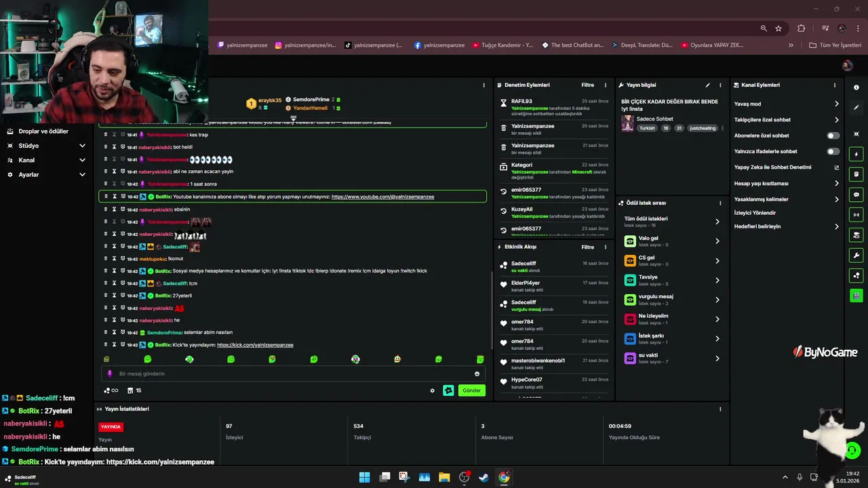Screen dimensions: 868x488
Task: Open su vakti reward requests row
Action: tap(671, 358)
